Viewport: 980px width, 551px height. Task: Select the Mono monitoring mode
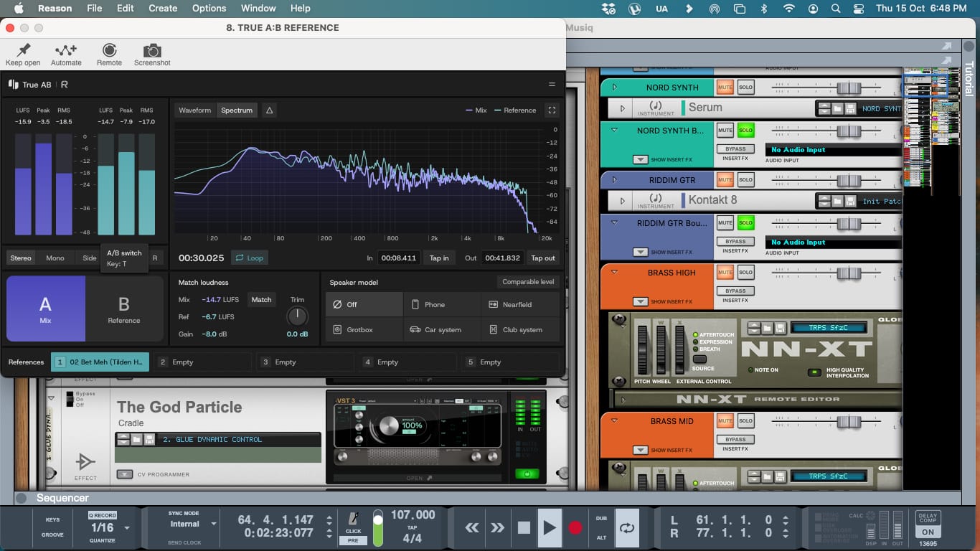[55, 258]
